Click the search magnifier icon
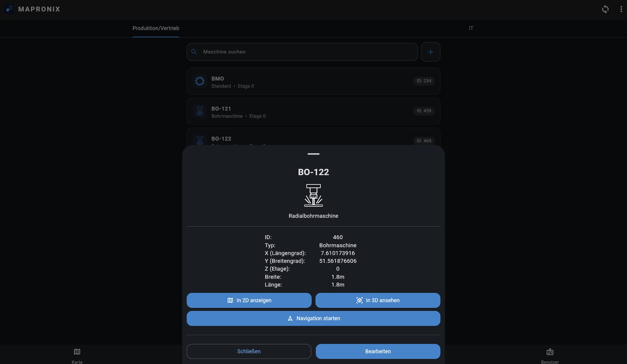The width and height of the screenshot is (627, 364). pos(194,52)
